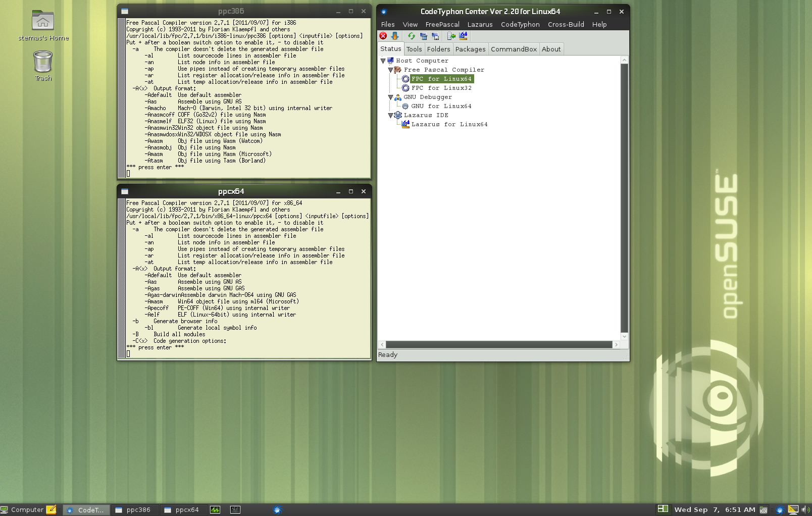Viewport: 812px width, 516px height.
Task: Click the trash can remove icon in toolbar
Action: (x=423, y=36)
